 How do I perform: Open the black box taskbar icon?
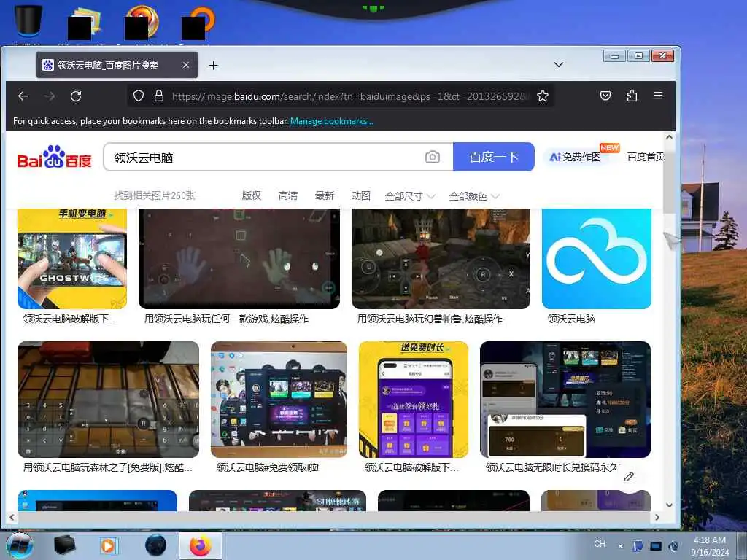64,545
